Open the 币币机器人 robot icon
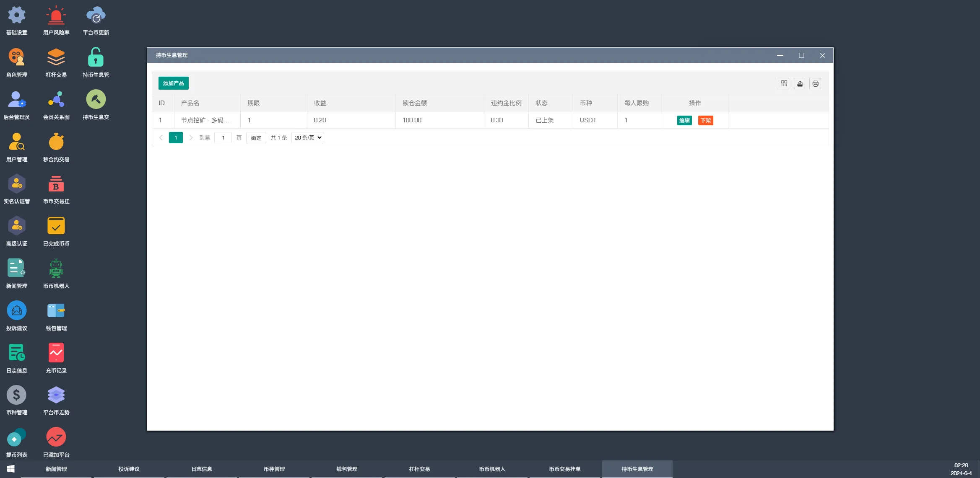This screenshot has height=478, width=980. pos(56,269)
